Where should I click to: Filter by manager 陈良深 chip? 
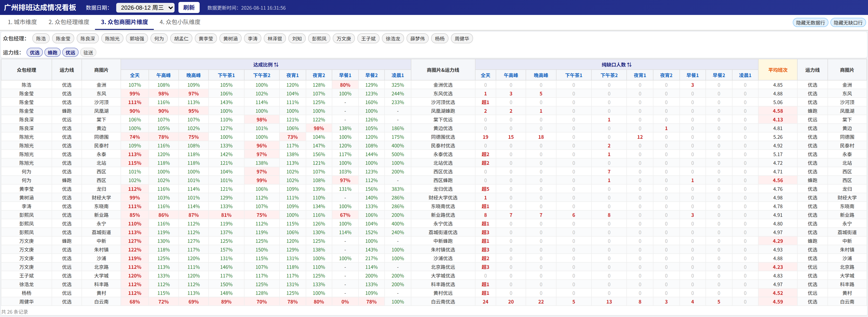point(88,39)
